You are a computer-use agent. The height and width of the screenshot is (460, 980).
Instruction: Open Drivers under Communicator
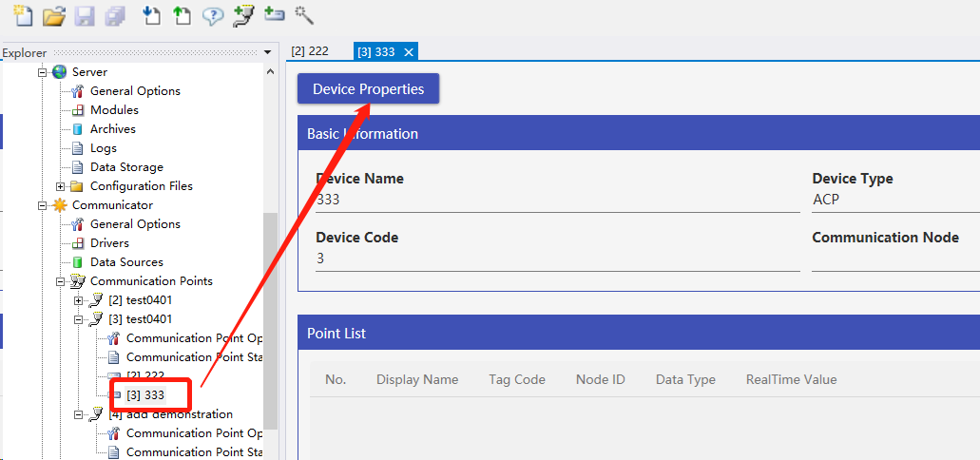click(109, 243)
